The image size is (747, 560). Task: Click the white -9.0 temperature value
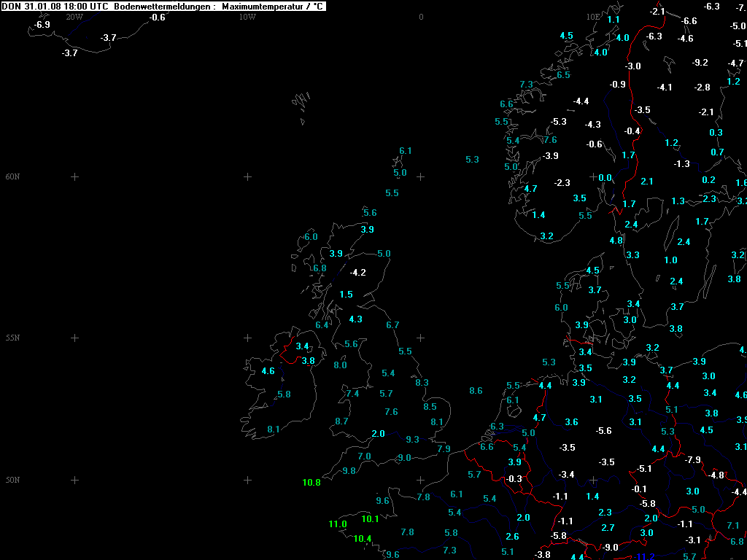coord(611,548)
